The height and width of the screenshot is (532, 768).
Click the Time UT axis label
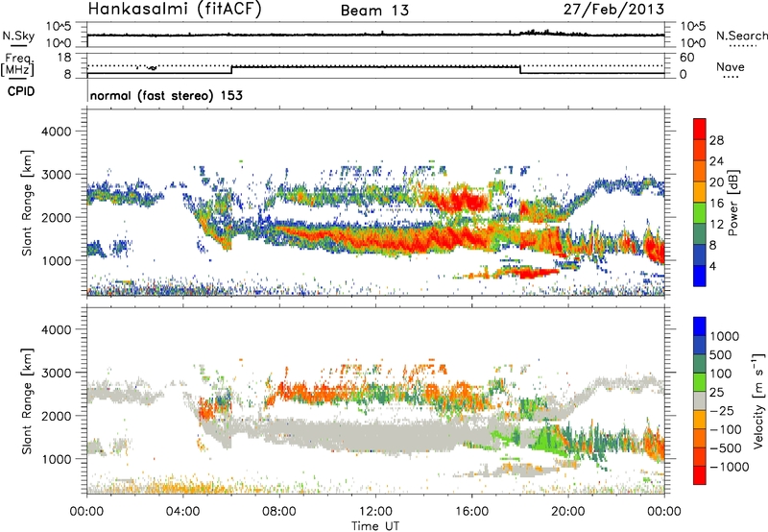tap(375, 525)
